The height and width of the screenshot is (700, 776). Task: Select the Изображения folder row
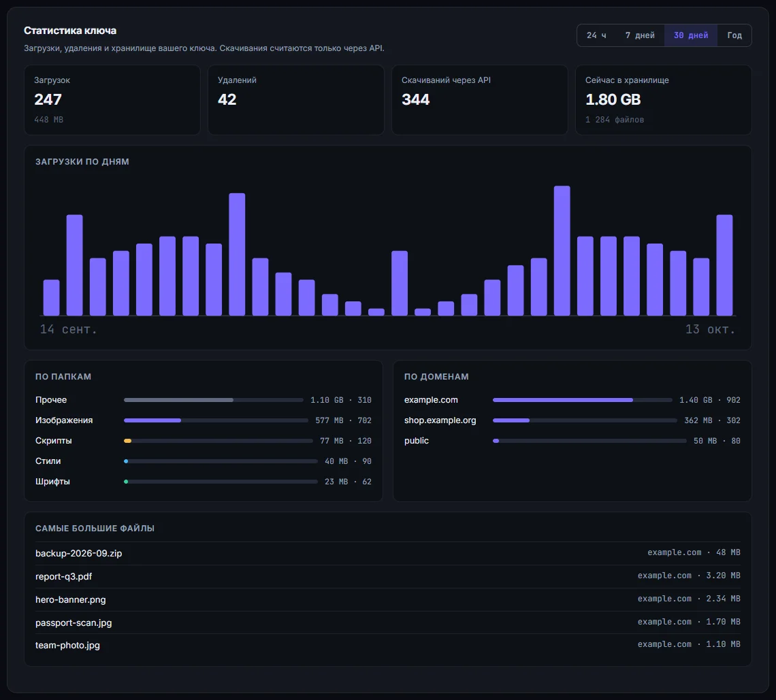(204, 420)
